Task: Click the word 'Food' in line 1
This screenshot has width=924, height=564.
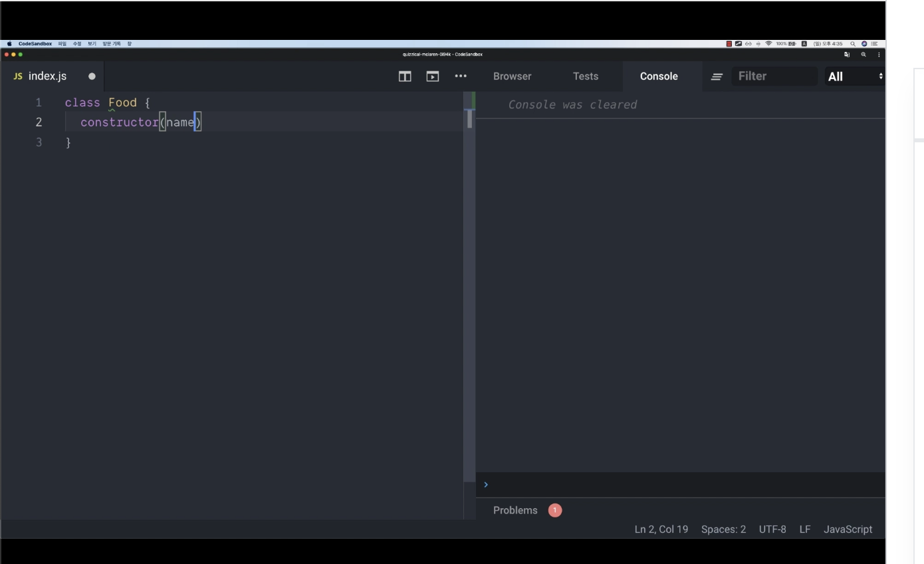Action: [x=122, y=102]
